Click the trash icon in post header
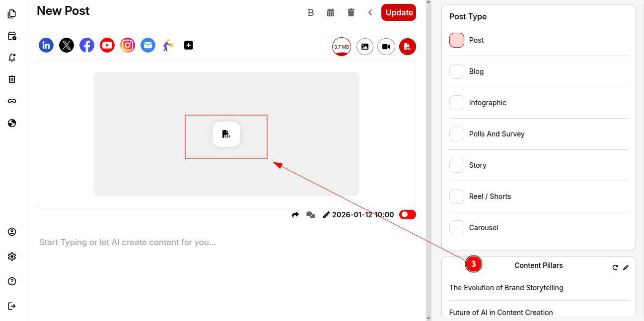 point(351,12)
